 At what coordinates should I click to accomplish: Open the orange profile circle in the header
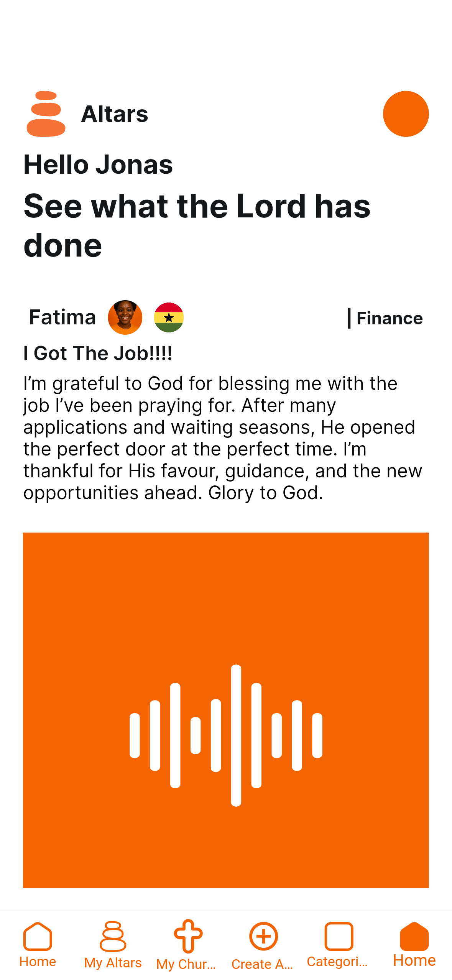coord(406,114)
